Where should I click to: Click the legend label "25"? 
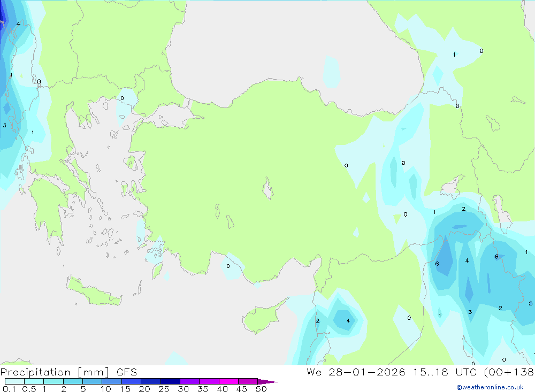(164, 389)
